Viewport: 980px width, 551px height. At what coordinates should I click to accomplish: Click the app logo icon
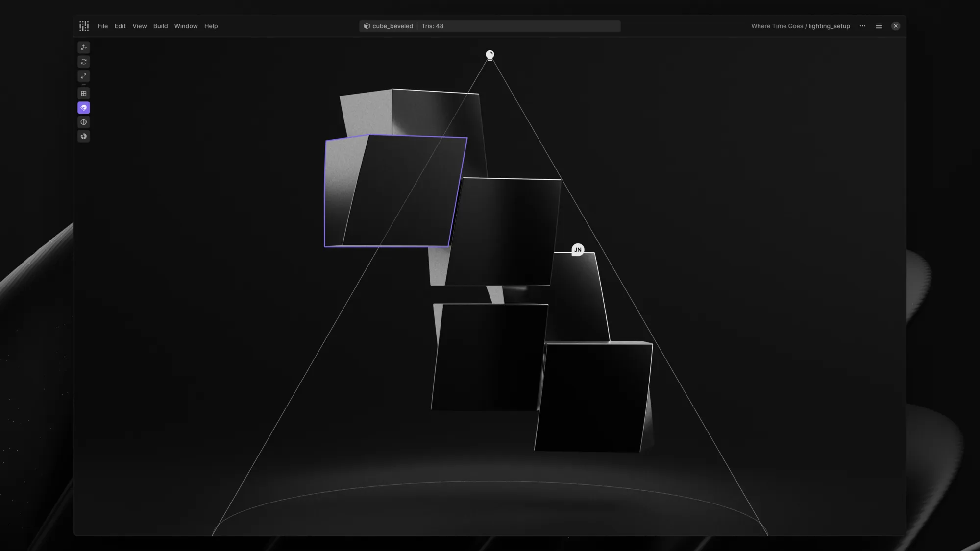coord(84,26)
